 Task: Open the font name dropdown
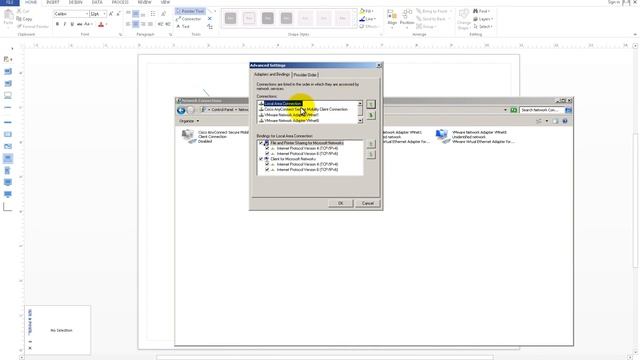(x=87, y=14)
